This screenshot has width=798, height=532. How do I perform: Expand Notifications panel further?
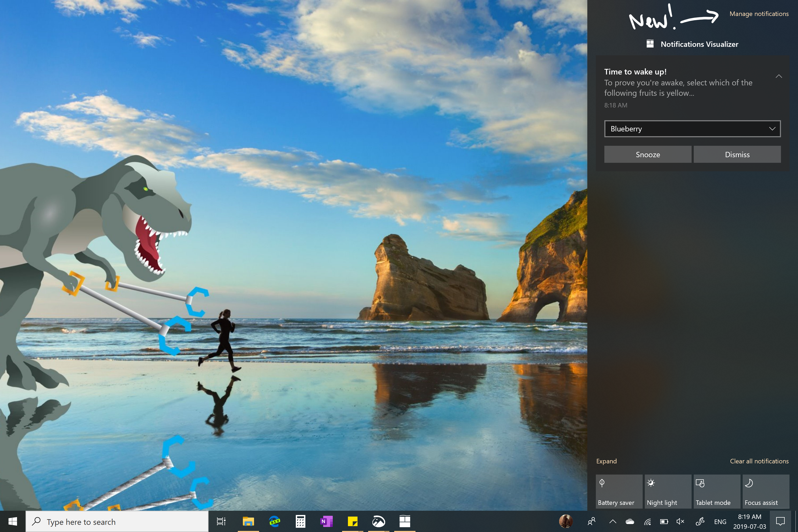point(607,461)
